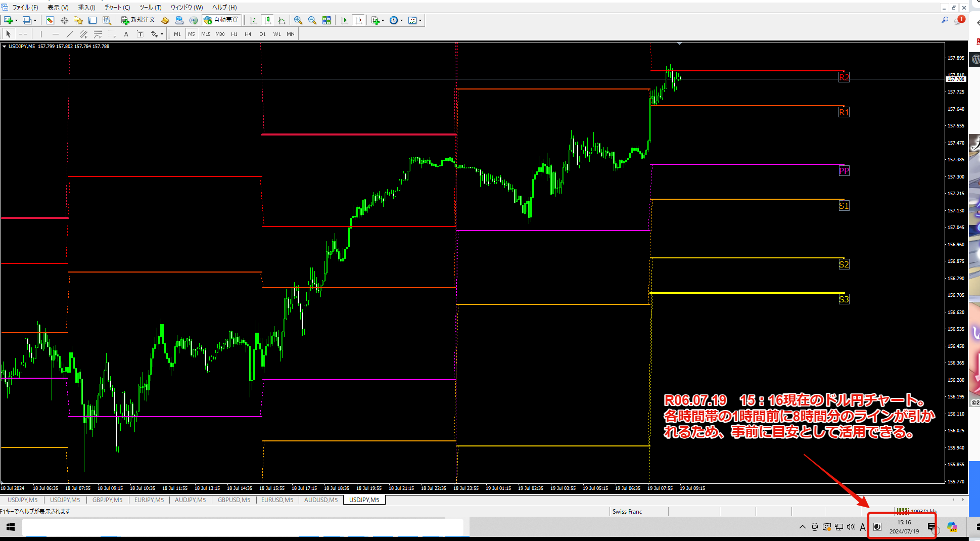Launch MetaEditor with the yellow book icon
The height and width of the screenshot is (541, 980).
(x=165, y=20)
